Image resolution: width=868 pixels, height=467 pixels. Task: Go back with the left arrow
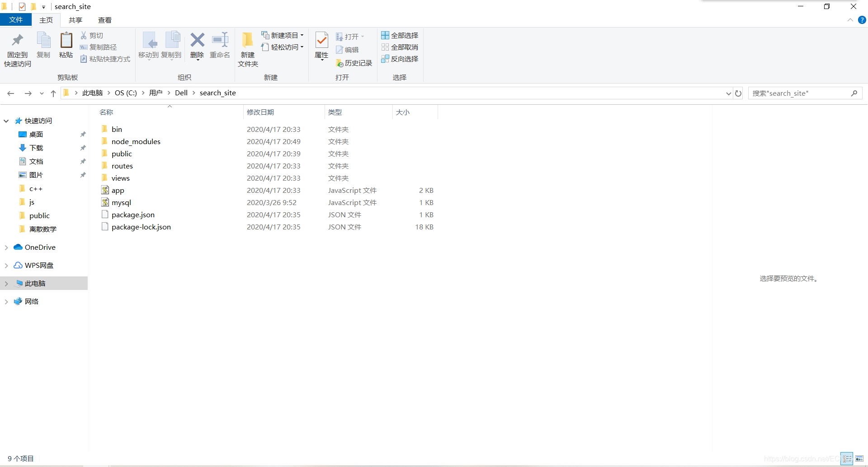pos(11,93)
